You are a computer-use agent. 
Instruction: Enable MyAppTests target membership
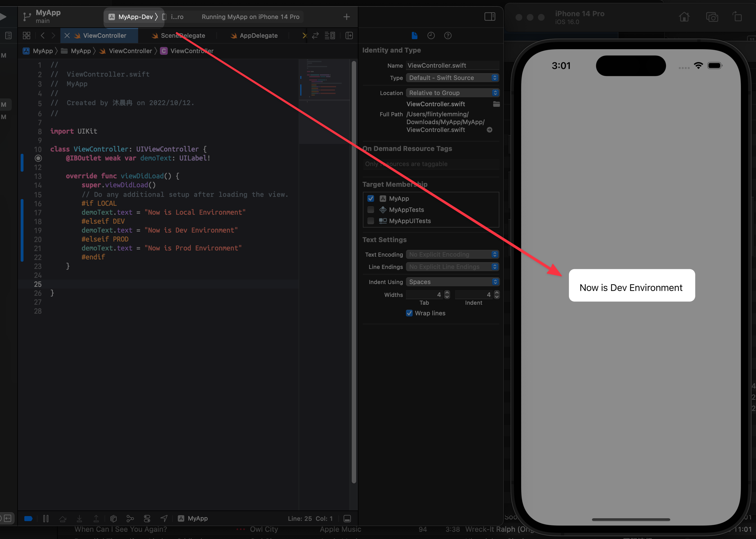(371, 210)
